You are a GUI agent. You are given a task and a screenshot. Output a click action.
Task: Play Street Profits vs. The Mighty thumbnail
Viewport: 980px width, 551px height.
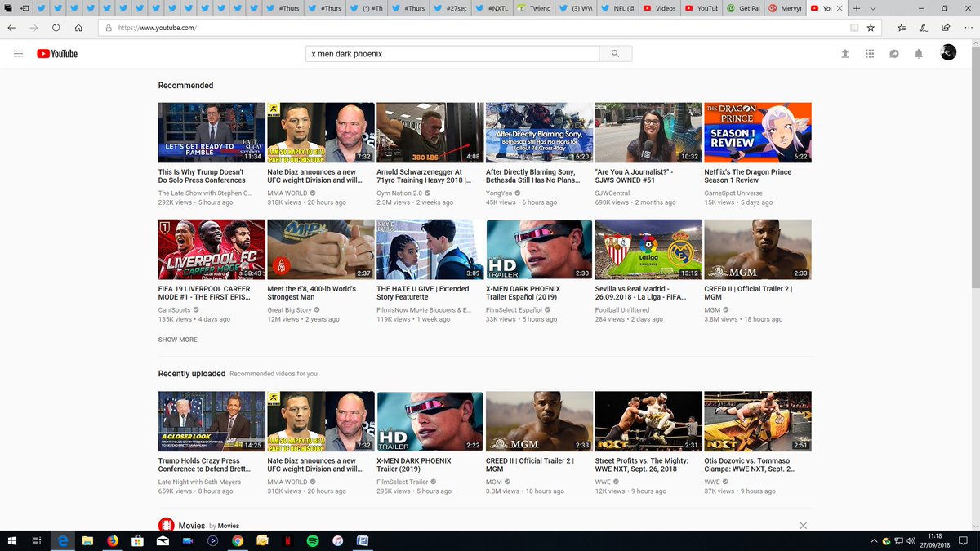pyautogui.click(x=648, y=421)
